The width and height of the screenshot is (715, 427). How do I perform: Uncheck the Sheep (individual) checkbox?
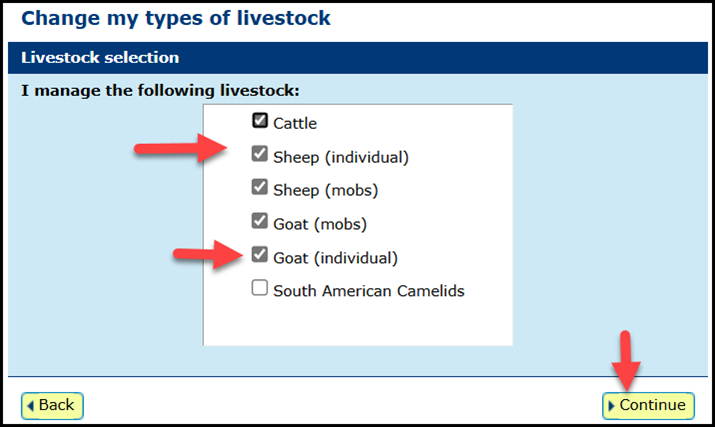pos(260,154)
